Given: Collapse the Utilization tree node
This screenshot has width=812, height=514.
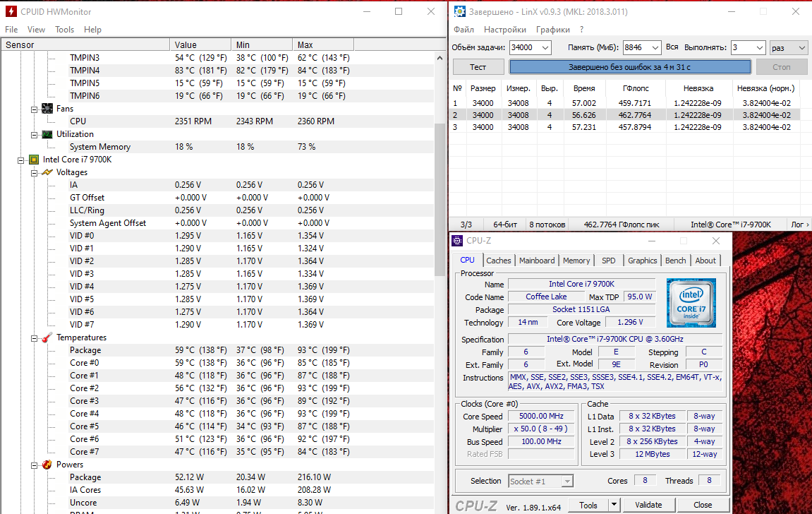Looking at the screenshot, I should [34, 135].
